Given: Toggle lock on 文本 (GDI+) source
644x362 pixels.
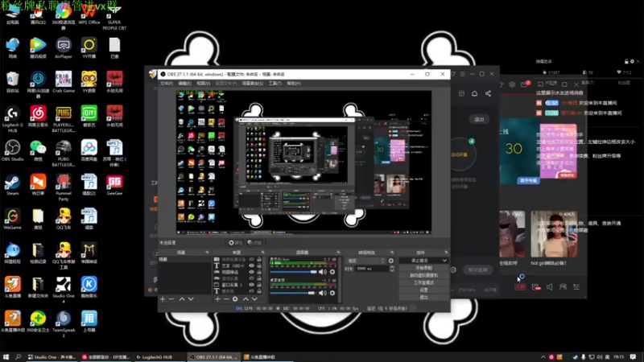Looking at the screenshot, I should click(259, 265).
